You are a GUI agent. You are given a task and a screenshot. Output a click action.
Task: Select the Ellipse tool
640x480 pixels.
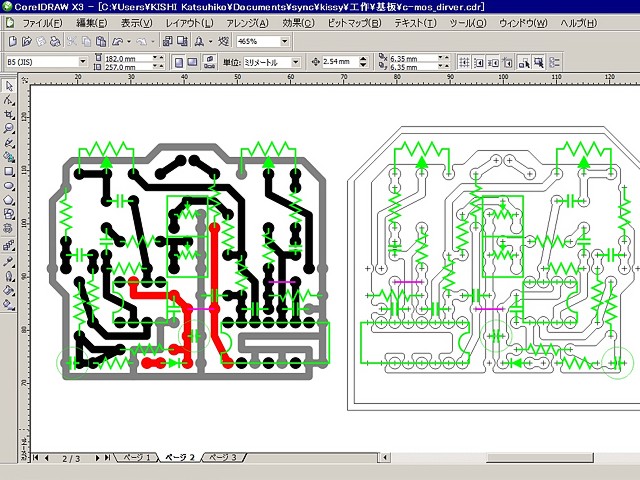coord(9,186)
